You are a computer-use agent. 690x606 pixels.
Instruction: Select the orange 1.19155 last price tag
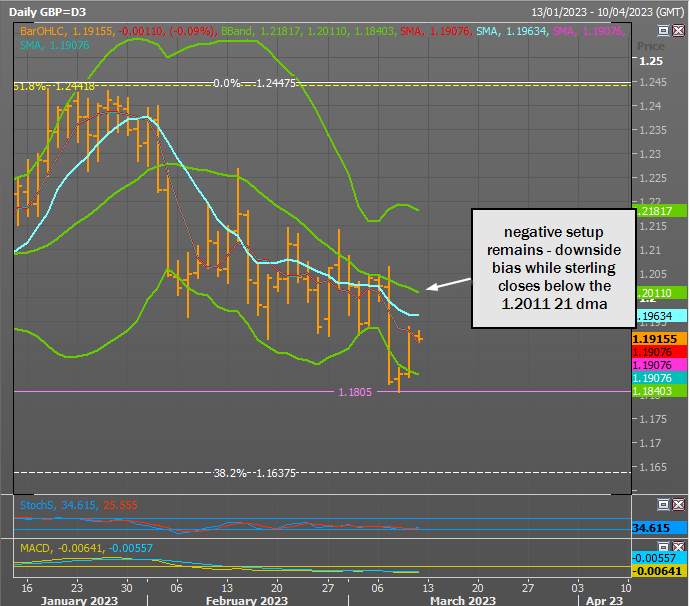point(659,339)
